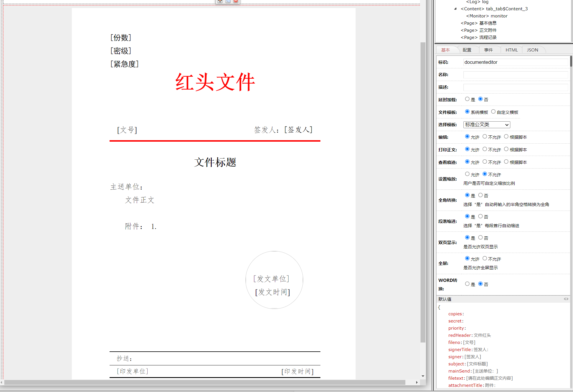Enable WORD转换 by selecting 是
Screen dimensions: 573x392
467,284
